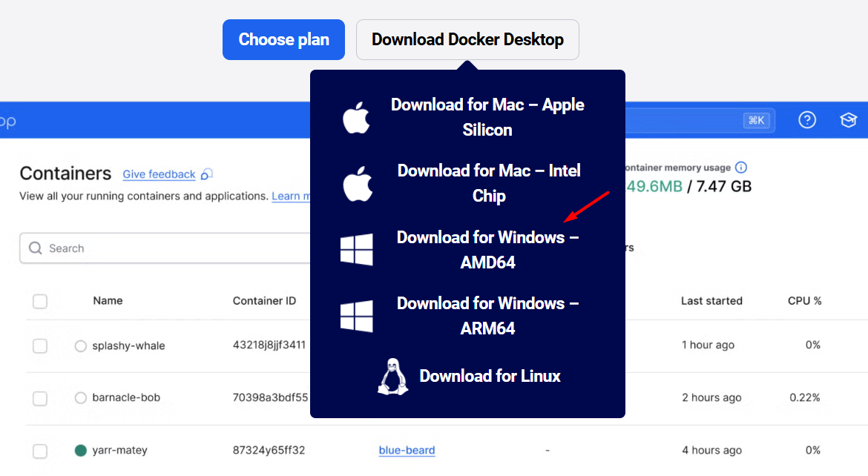This screenshot has width=868, height=476.
Task: Click the yarr-matey container name
Action: pyautogui.click(x=119, y=450)
